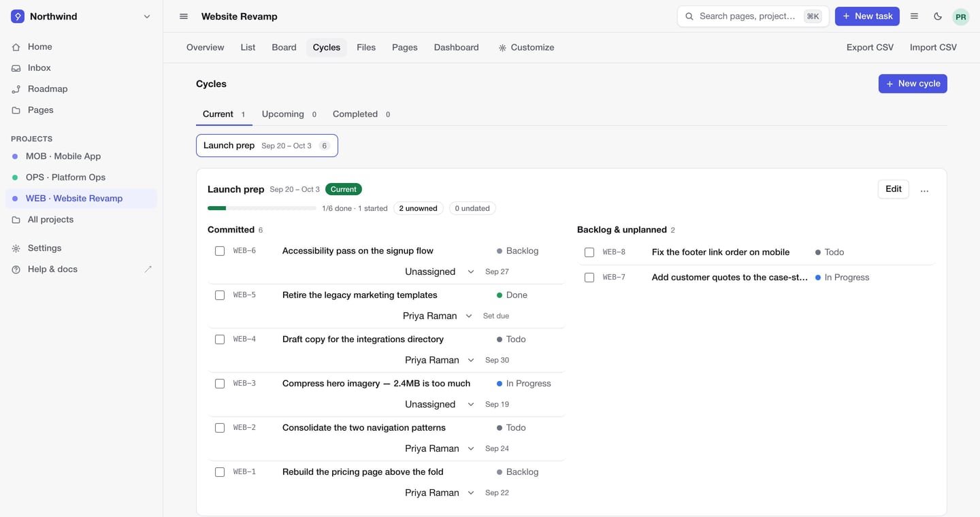Image resolution: width=980 pixels, height=517 pixels.
Task: Toggle dark mode with the moon icon
Action: (938, 16)
